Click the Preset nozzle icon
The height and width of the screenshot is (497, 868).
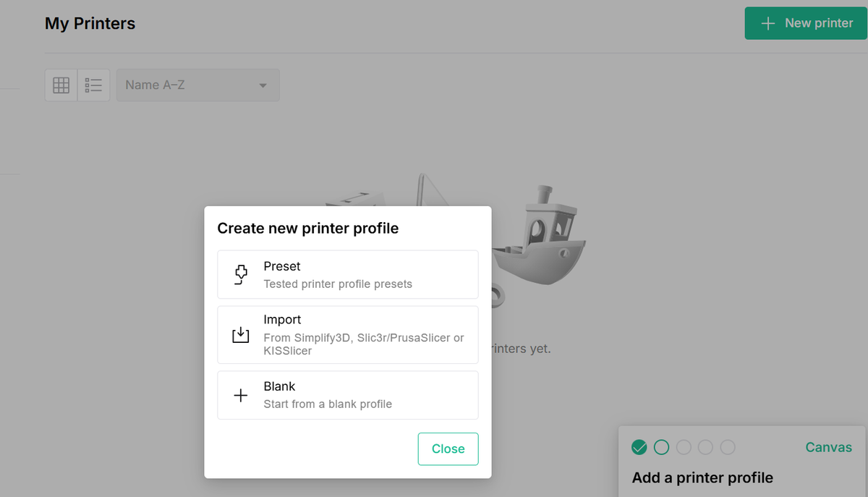pos(240,275)
